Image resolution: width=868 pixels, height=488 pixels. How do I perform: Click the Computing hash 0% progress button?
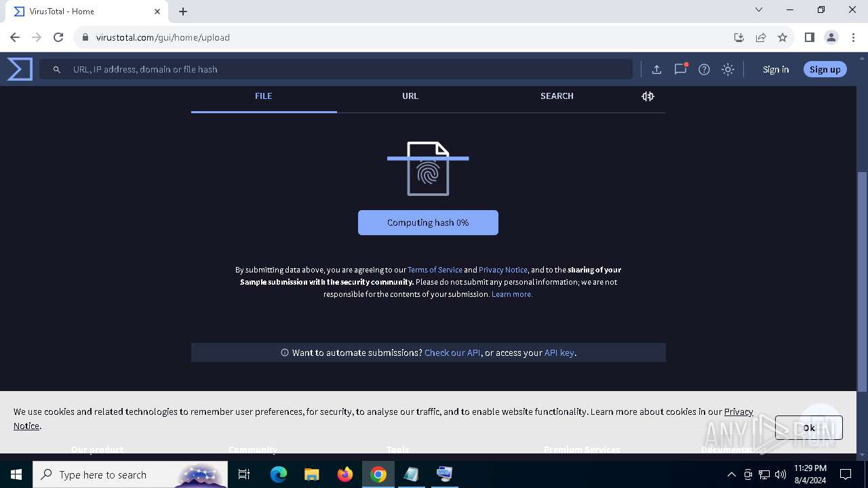pos(428,222)
